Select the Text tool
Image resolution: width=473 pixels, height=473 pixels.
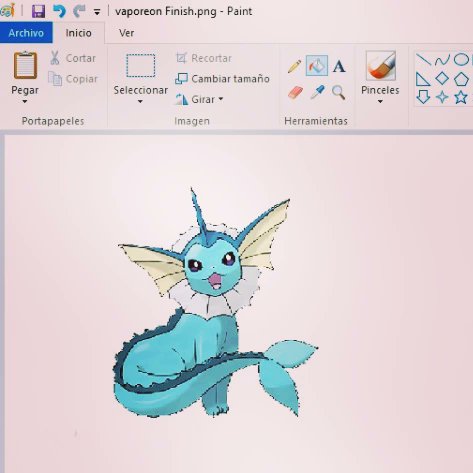339,66
